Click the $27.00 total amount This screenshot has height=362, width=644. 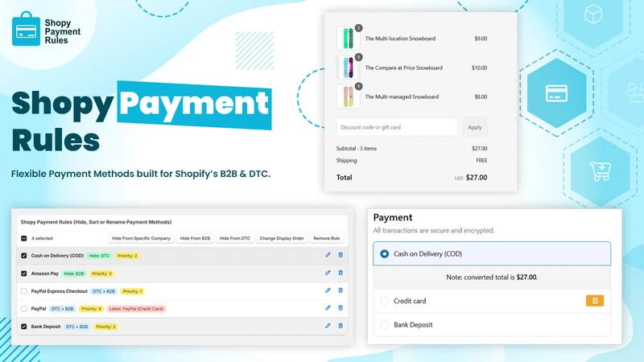pyautogui.click(x=477, y=178)
